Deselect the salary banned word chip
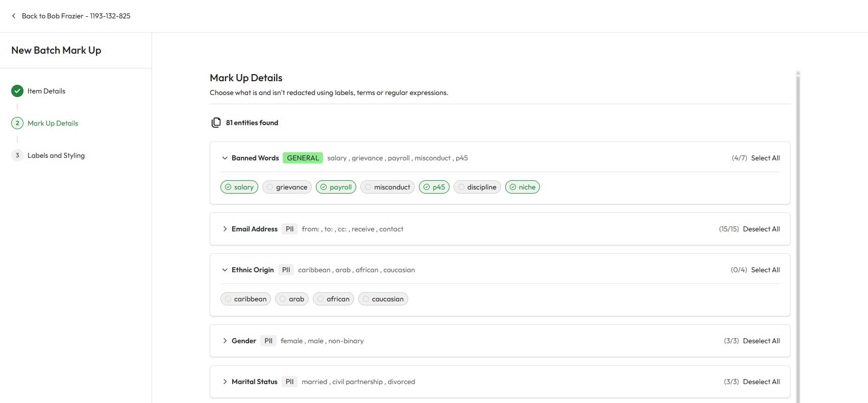Screen dimensions: 868x403 click(x=239, y=187)
